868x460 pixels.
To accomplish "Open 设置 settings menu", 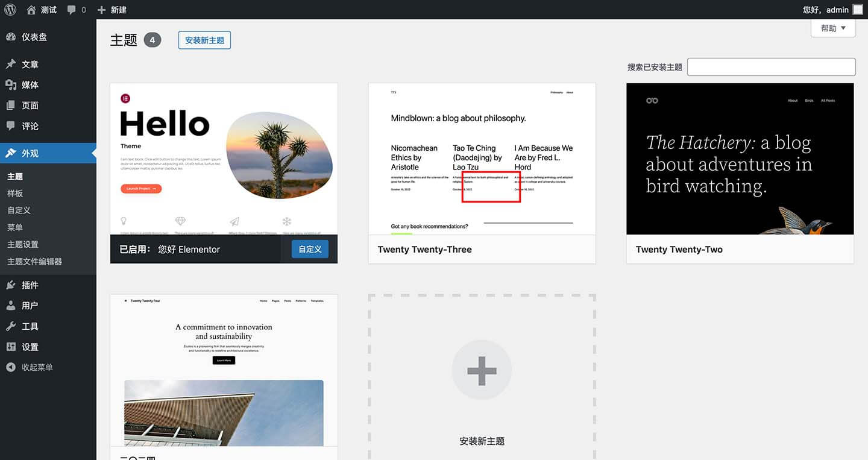I will point(48,347).
